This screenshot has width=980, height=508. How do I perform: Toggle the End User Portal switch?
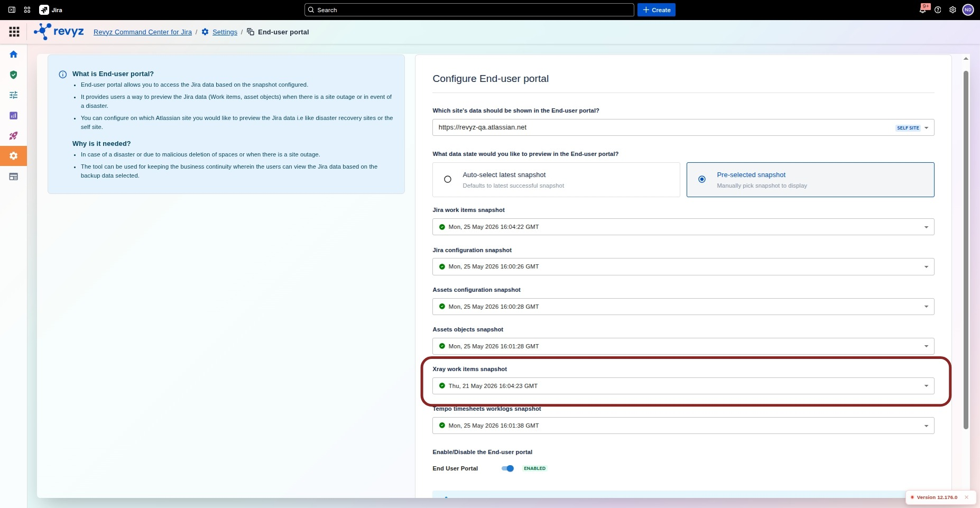507,468
